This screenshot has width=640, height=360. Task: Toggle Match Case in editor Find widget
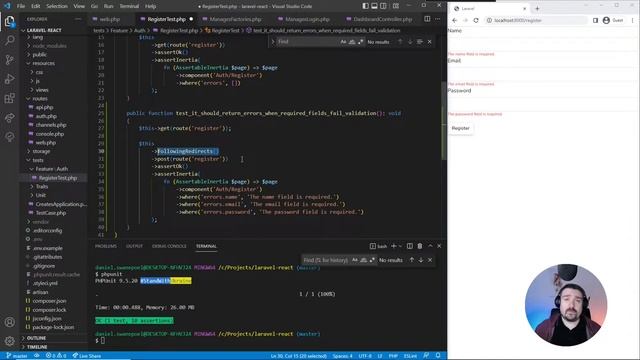[343, 42]
